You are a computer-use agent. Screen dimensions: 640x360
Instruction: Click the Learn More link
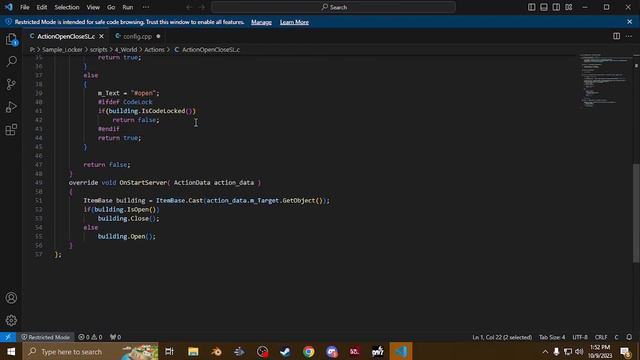pos(294,22)
